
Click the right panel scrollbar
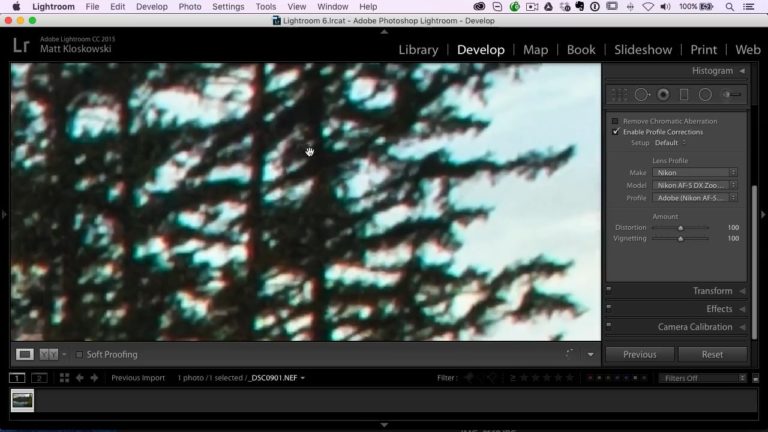click(754, 262)
